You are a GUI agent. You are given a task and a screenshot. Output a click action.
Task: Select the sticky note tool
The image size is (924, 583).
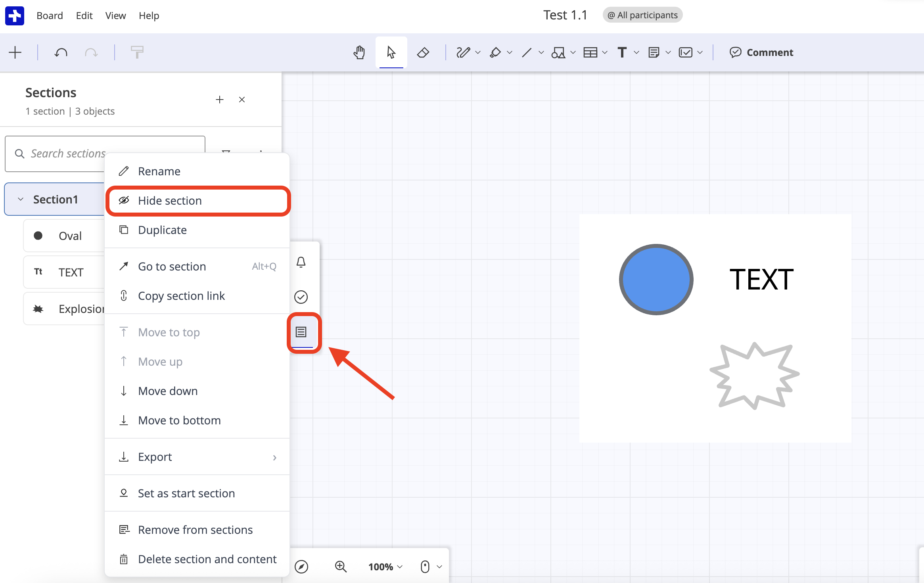654,52
